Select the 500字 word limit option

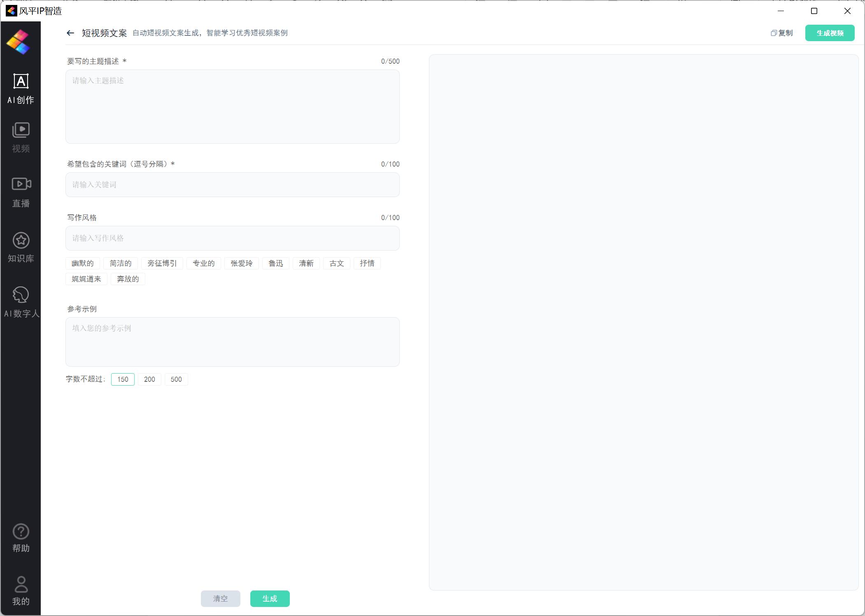[176, 379]
